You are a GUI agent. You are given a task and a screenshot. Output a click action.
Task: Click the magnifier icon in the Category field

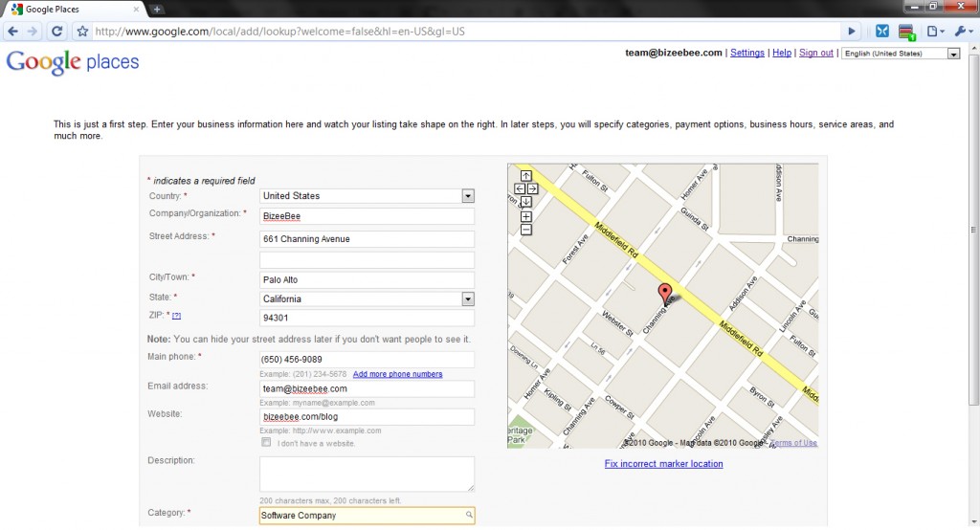[x=469, y=515]
